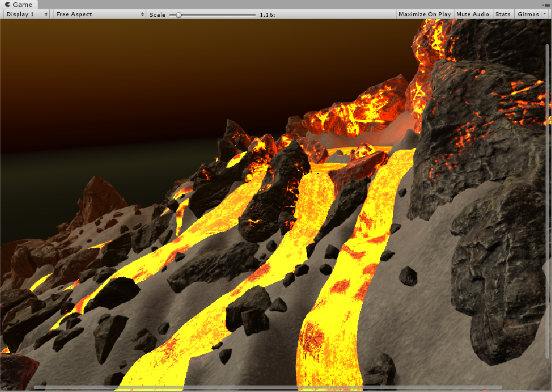Toggle Maximize On Play
The width and height of the screenshot is (552, 392).
pos(424,14)
